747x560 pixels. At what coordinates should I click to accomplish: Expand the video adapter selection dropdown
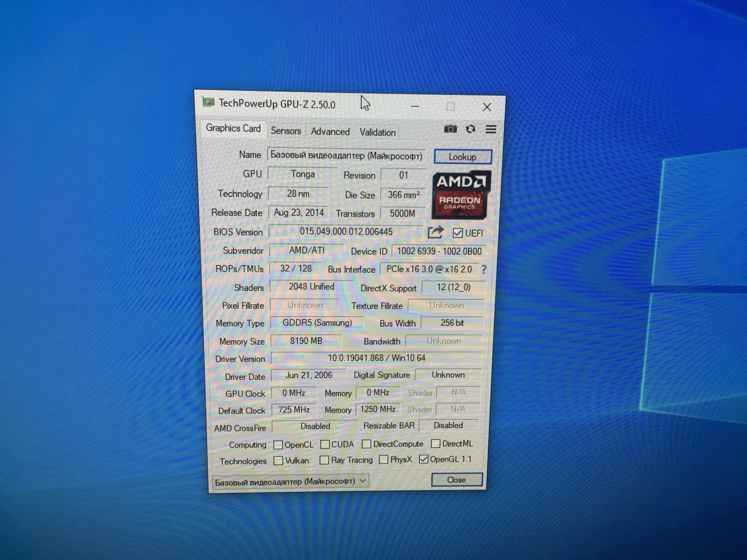[363, 481]
